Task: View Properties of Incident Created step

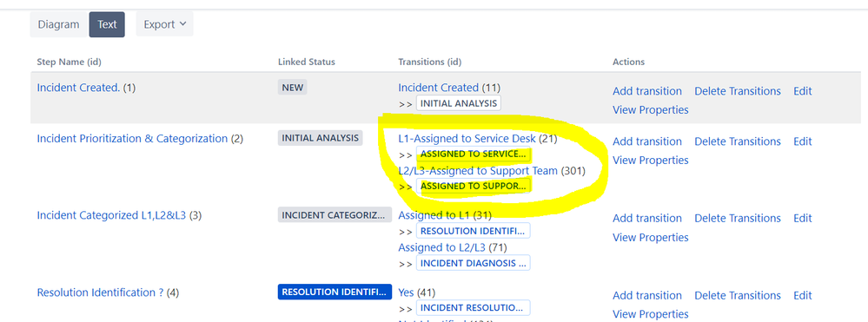Action: [x=651, y=109]
